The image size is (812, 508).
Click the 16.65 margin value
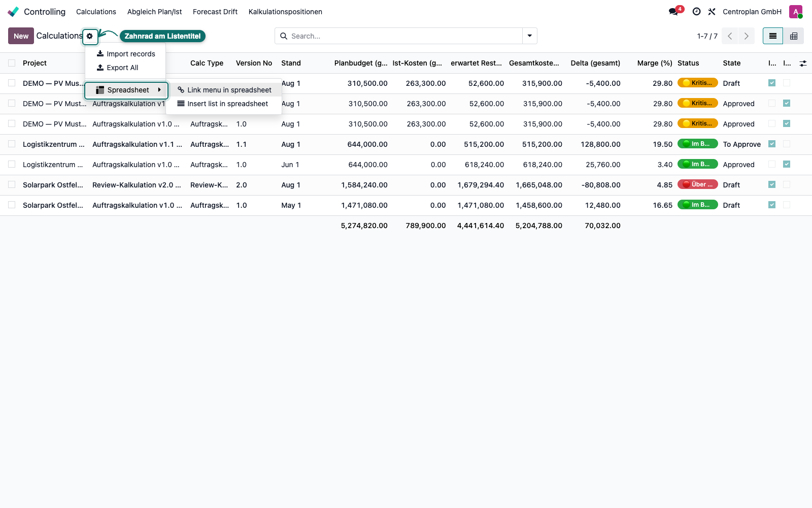(x=663, y=205)
